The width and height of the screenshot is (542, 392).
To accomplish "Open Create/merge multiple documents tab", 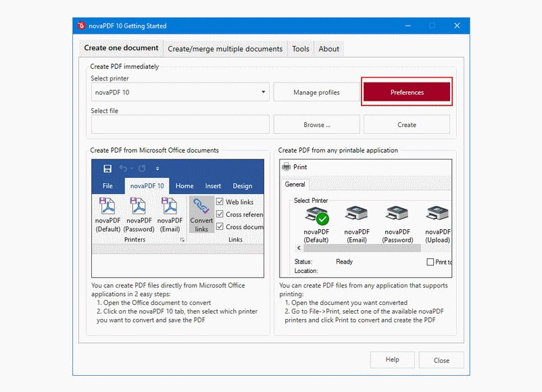I will pos(225,49).
